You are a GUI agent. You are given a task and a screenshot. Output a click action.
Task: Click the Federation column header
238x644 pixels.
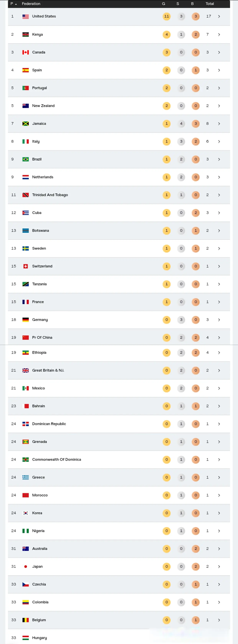point(31,4)
